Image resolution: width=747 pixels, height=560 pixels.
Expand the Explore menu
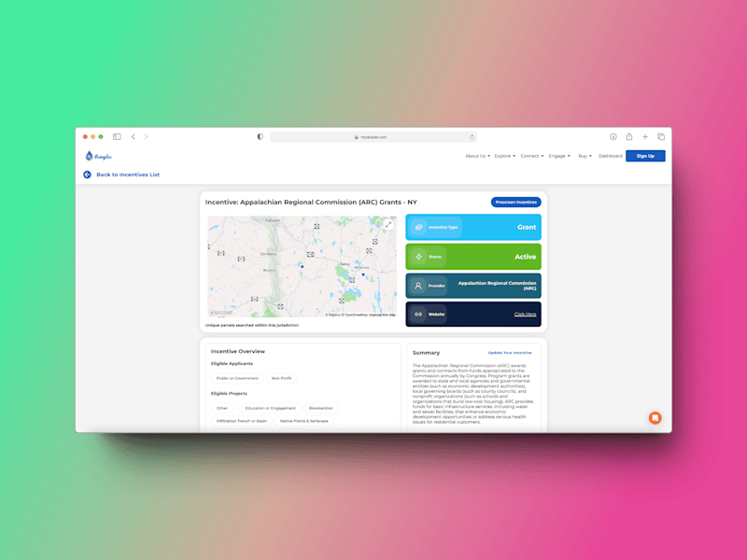504,156
